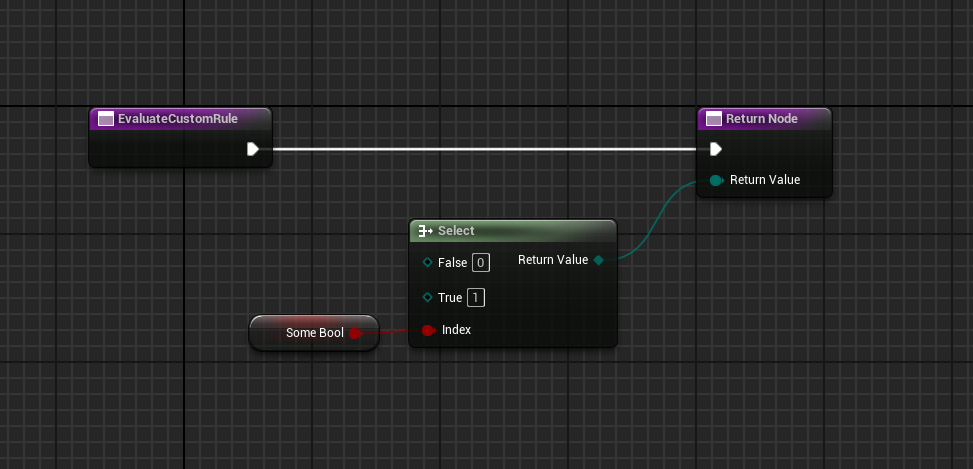Click the Some Bool output pin
Image resolution: width=973 pixels, height=469 pixels.
coord(354,333)
